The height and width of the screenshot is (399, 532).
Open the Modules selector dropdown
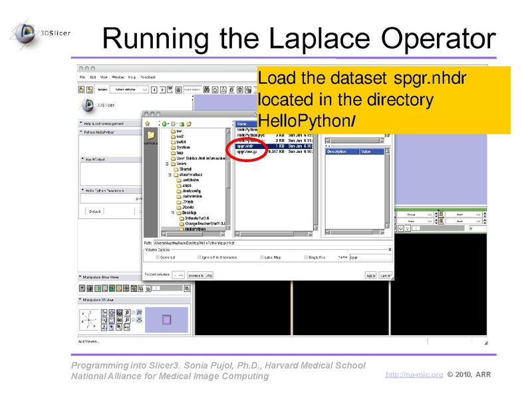(x=129, y=90)
